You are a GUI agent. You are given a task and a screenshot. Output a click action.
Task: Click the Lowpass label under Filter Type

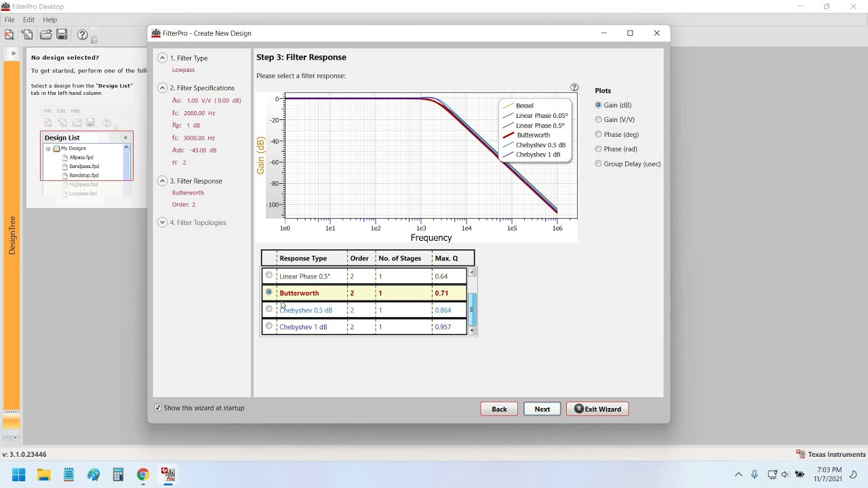(183, 70)
